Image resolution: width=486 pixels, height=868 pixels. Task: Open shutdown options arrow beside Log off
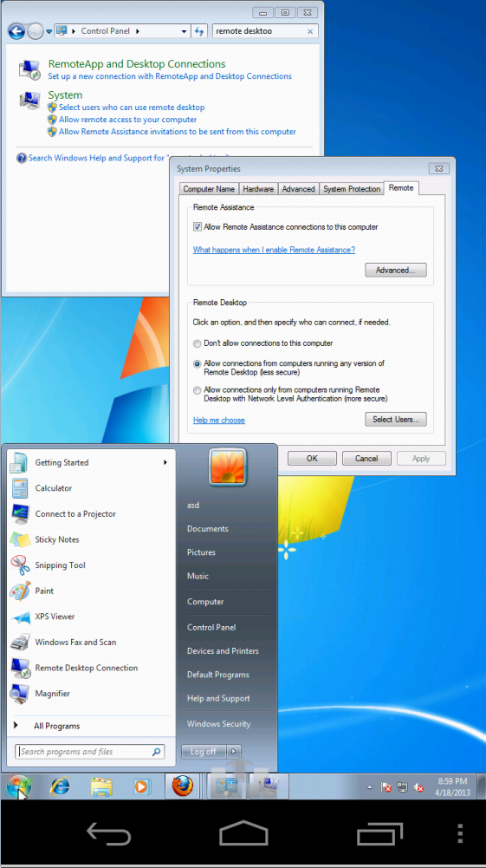point(233,752)
